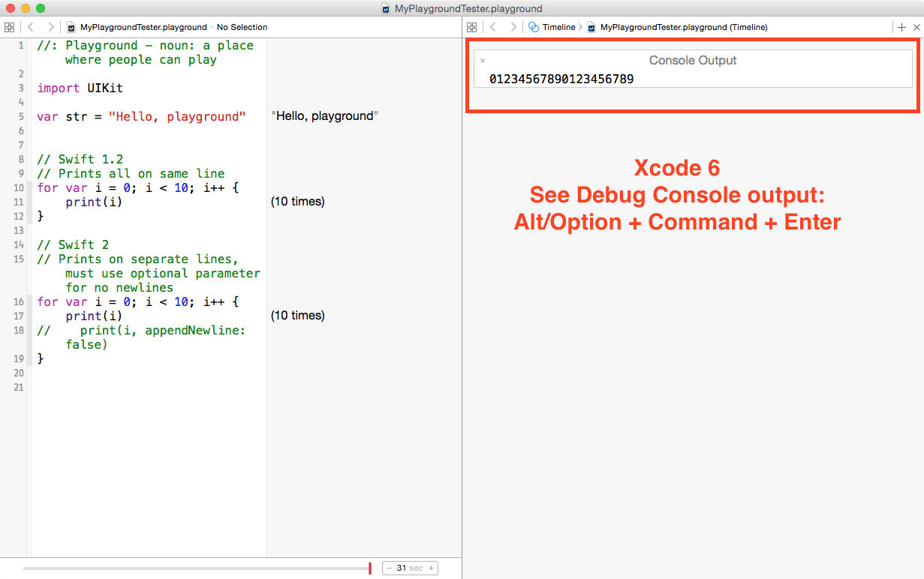Open the timeline pane related items grid
Image resolution: width=924 pixels, height=579 pixels.
click(x=472, y=27)
